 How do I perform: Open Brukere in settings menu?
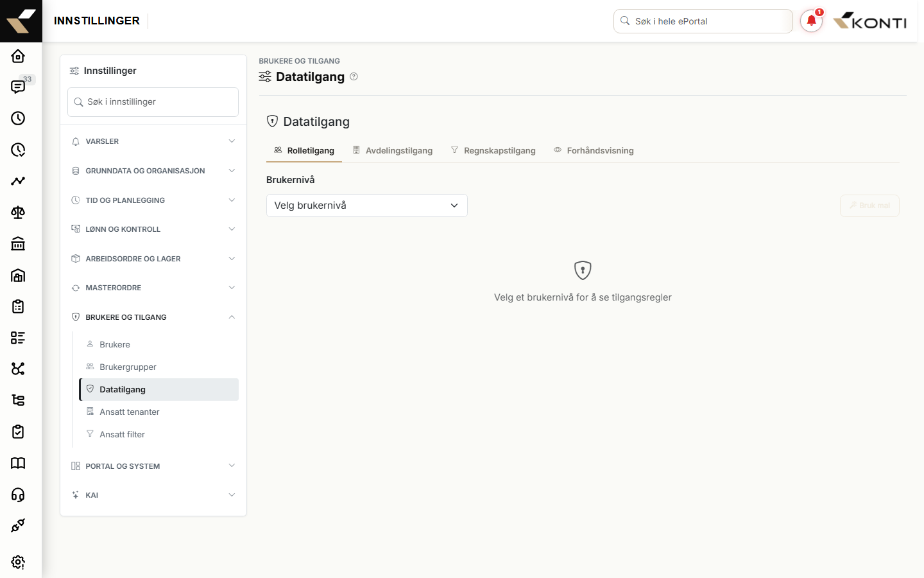click(159, 345)
